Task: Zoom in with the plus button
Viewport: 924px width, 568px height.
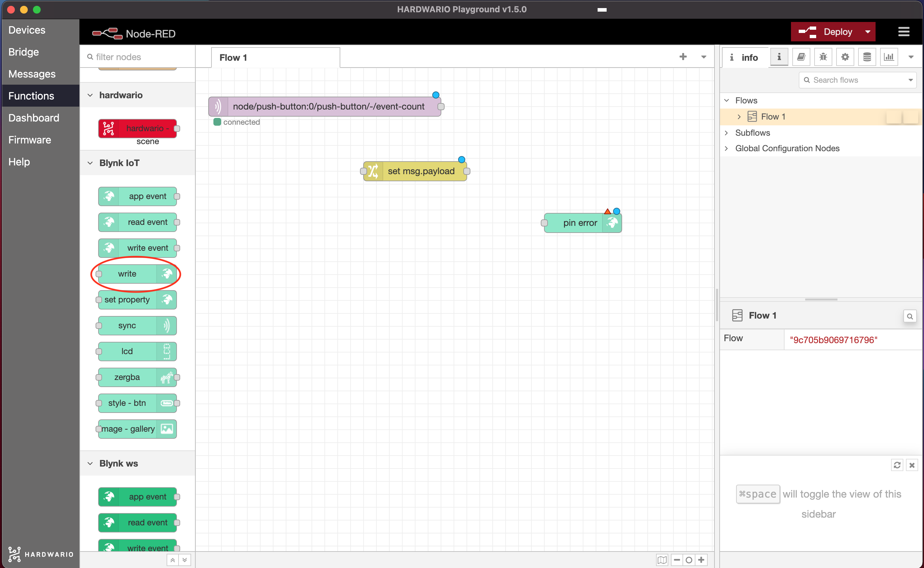Action: click(x=702, y=560)
